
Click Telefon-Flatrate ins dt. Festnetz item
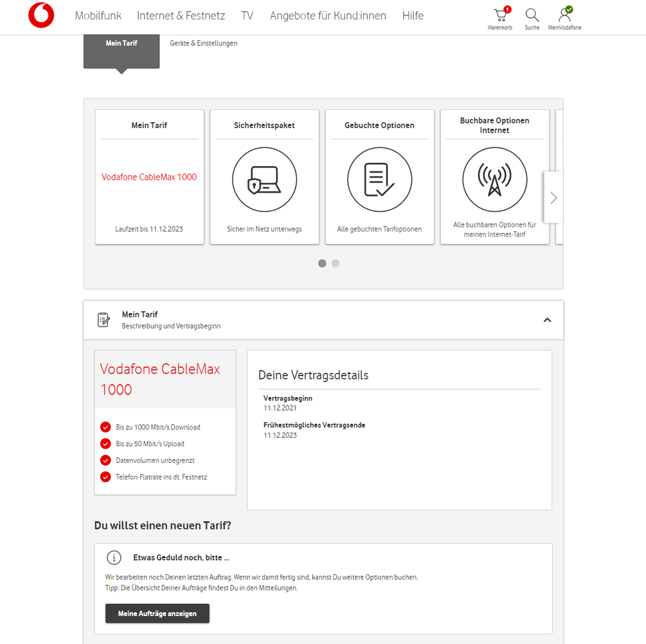161,477
